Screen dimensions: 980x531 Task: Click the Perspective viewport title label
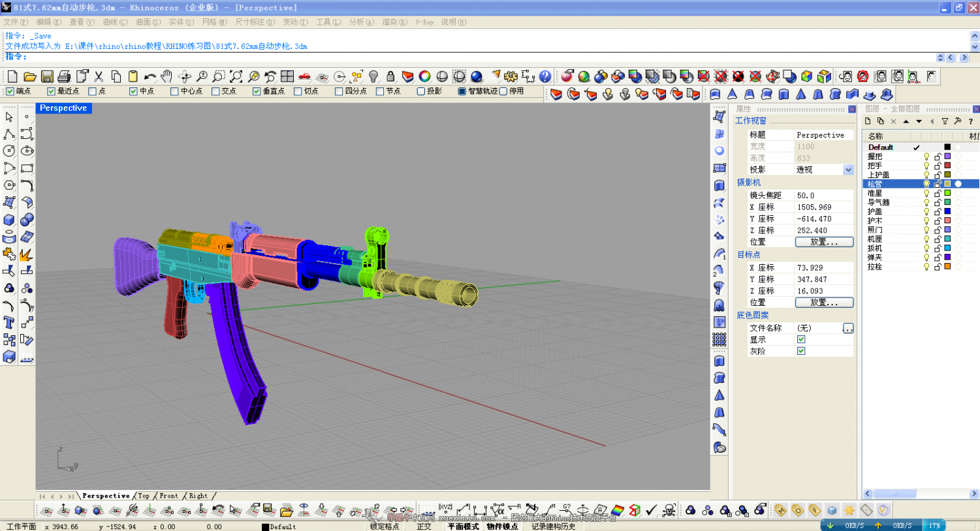(x=63, y=108)
